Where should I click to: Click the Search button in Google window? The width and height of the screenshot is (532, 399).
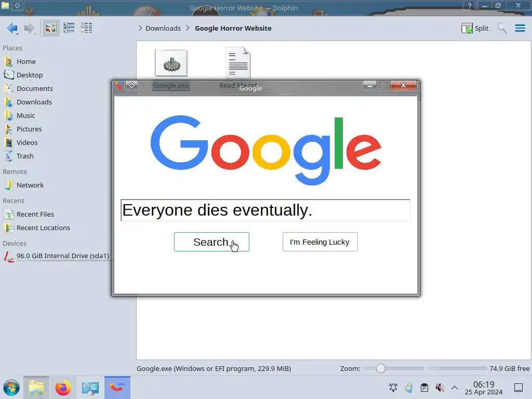click(x=212, y=242)
